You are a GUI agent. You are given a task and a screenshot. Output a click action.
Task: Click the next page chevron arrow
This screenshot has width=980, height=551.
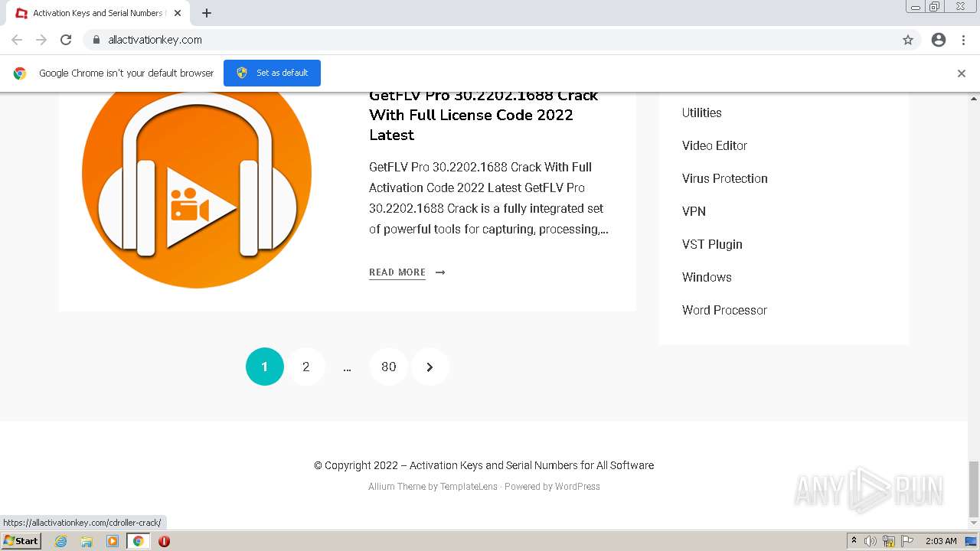click(430, 367)
